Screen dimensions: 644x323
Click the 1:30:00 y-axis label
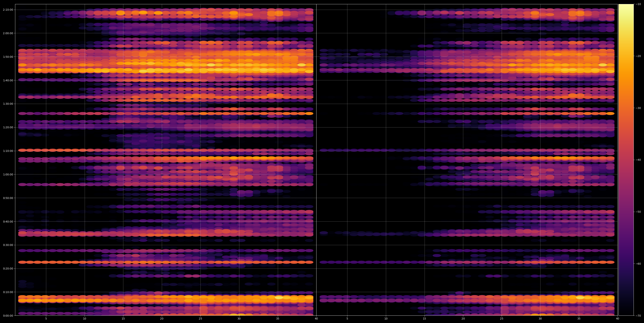click(x=8, y=104)
